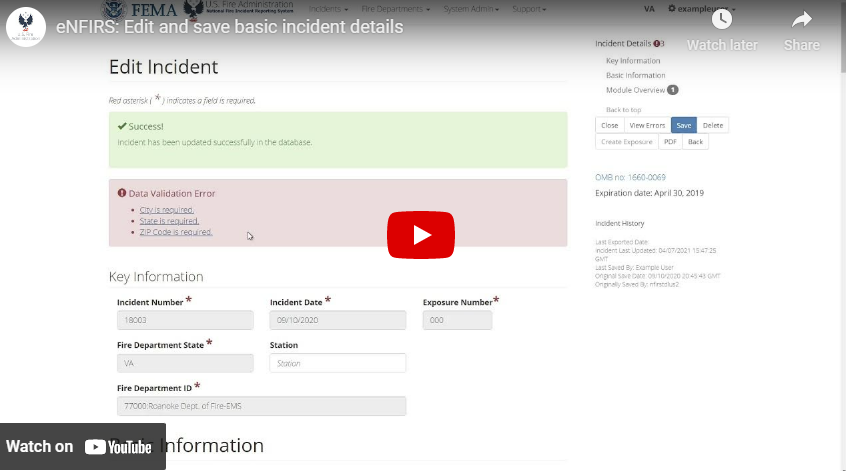Click the Back button
The width and height of the screenshot is (846, 471).
(x=695, y=142)
